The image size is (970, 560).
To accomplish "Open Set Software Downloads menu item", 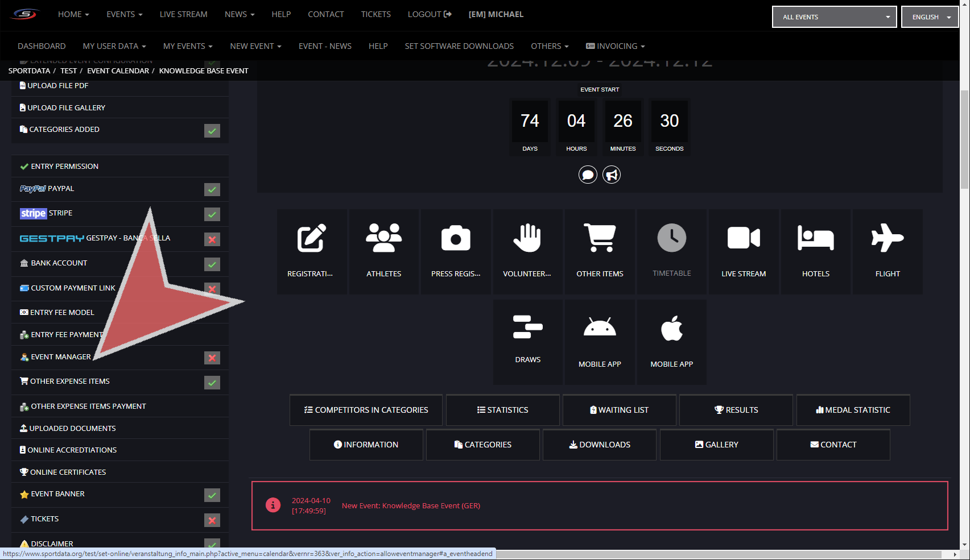I will 459,46.
